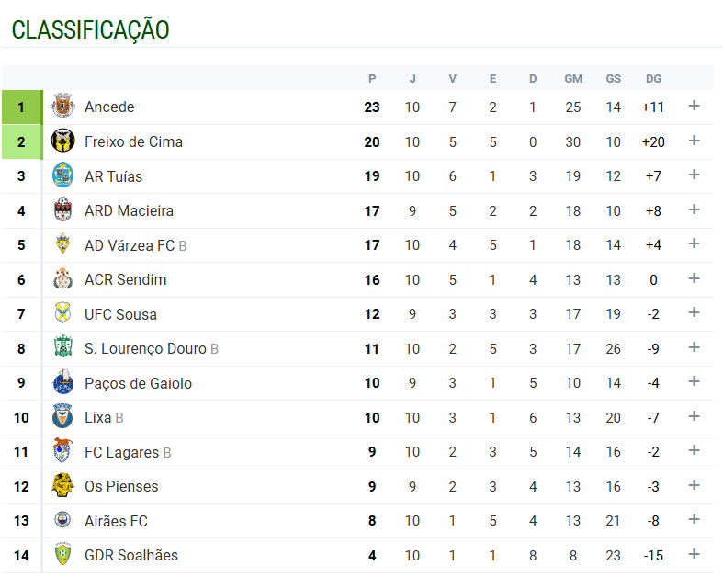The width and height of the screenshot is (723, 588).
Task: Click the DG goal difference header
Action: pos(653,79)
